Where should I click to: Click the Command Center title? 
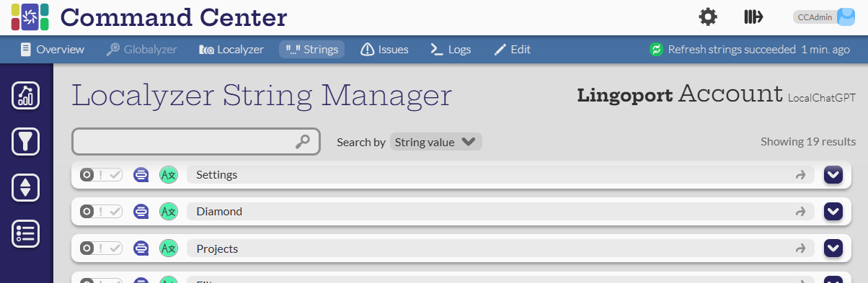click(x=173, y=17)
